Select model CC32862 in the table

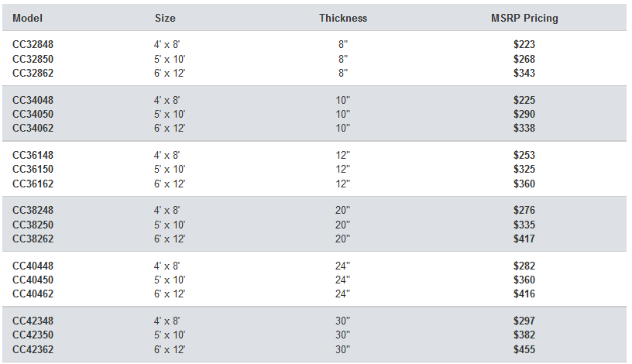point(33,73)
